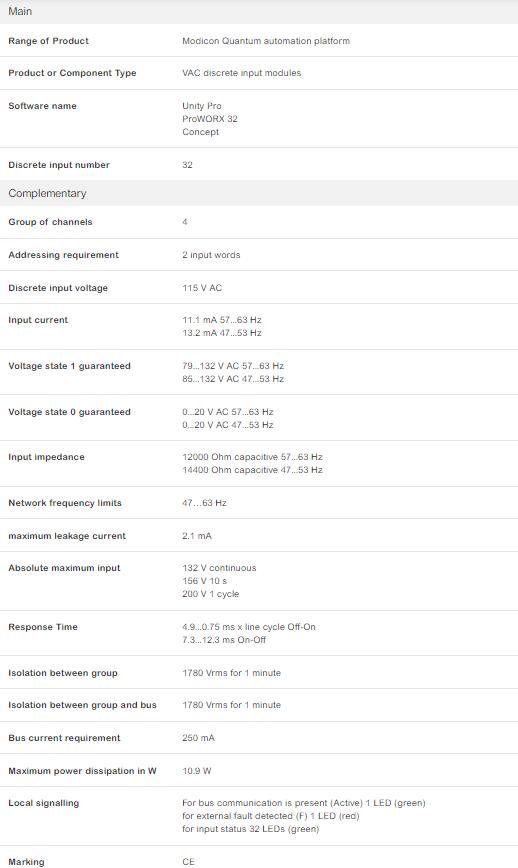Click the Main section header
The height and width of the screenshot is (868, 518).
pos(259,12)
